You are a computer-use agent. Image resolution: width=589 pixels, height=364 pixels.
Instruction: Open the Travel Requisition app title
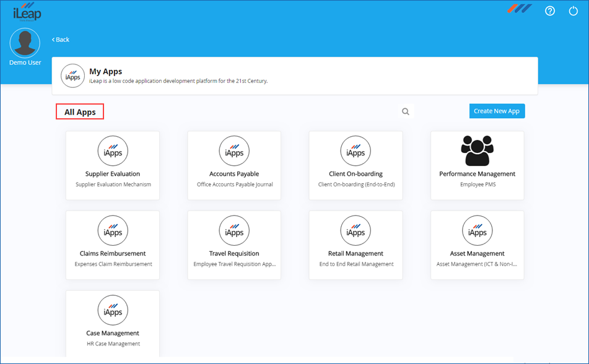coord(234,254)
